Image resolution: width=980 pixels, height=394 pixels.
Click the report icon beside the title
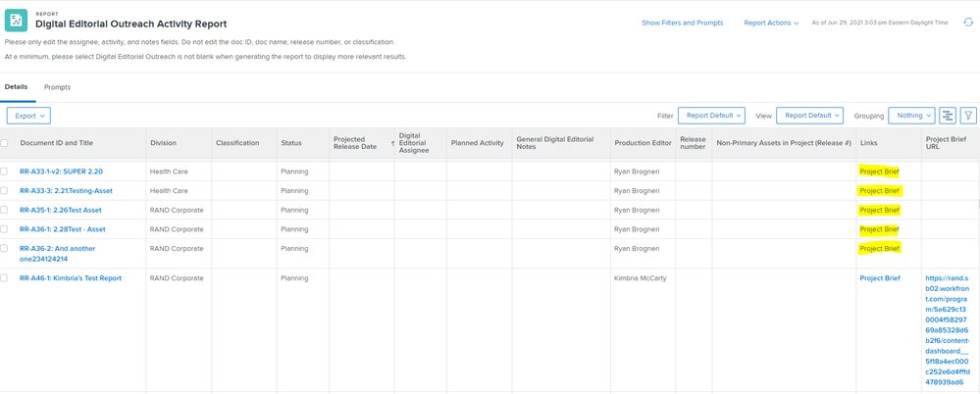click(17, 19)
